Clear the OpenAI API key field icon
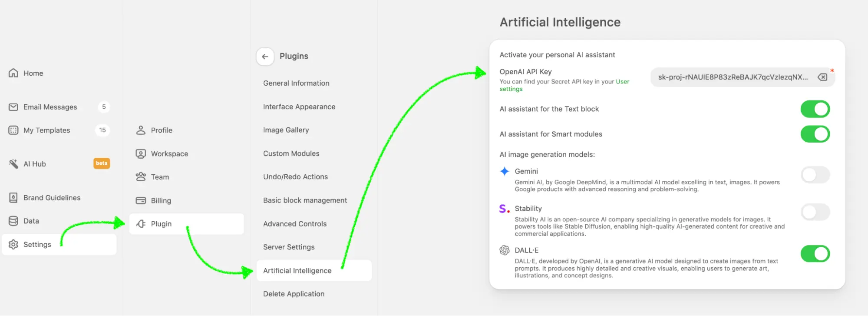868x316 pixels. (x=822, y=77)
